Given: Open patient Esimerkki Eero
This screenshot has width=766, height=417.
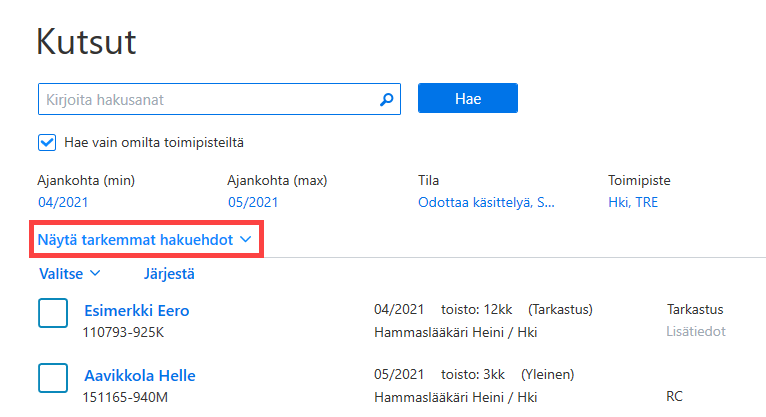Looking at the screenshot, I should [136, 311].
